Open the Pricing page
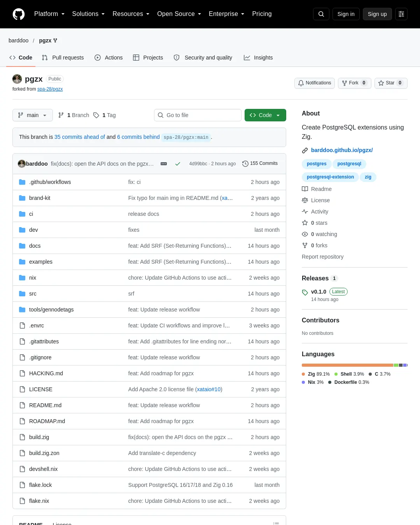 click(x=262, y=14)
